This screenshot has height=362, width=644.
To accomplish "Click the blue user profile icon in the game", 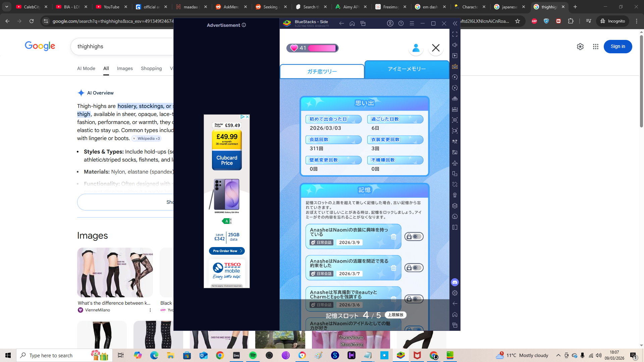I will pyautogui.click(x=416, y=48).
